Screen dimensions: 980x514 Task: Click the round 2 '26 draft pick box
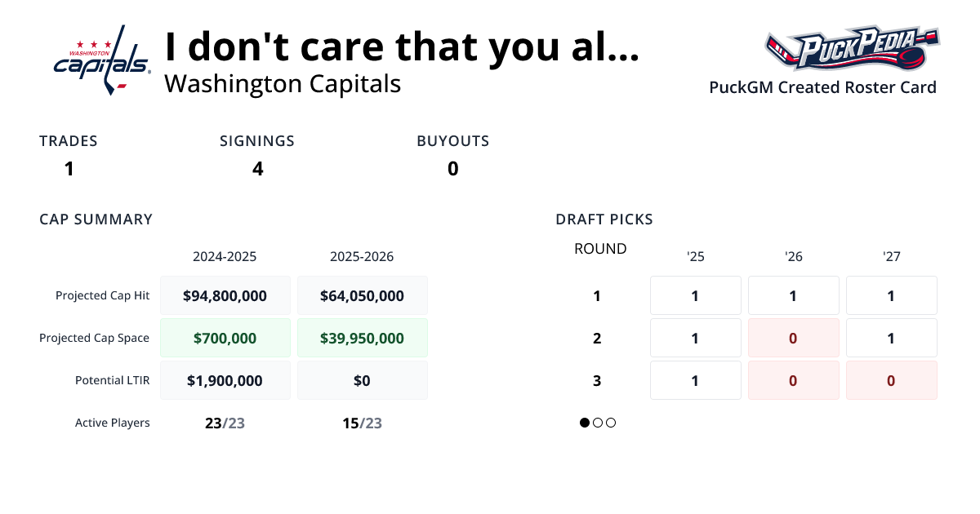click(x=794, y=338)
